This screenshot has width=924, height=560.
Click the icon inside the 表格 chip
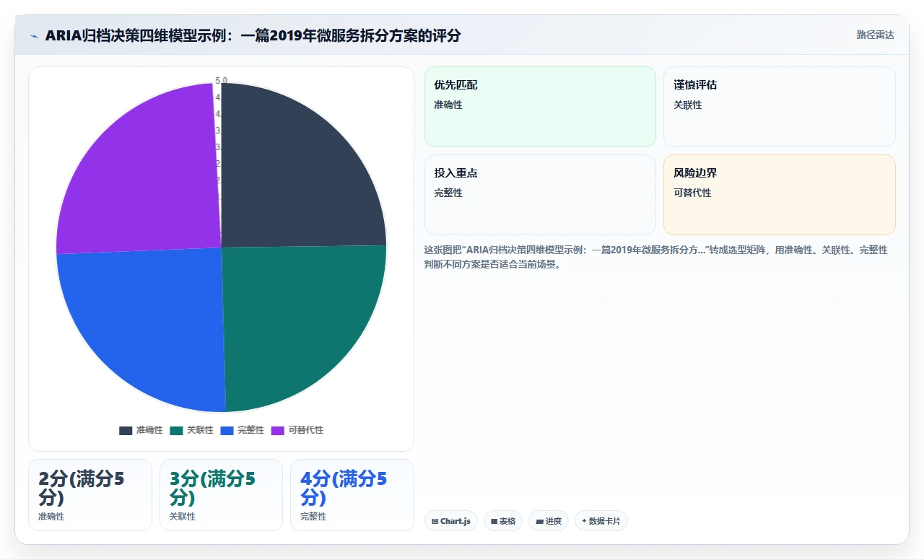pyautogui.click(x=494, y=521)
